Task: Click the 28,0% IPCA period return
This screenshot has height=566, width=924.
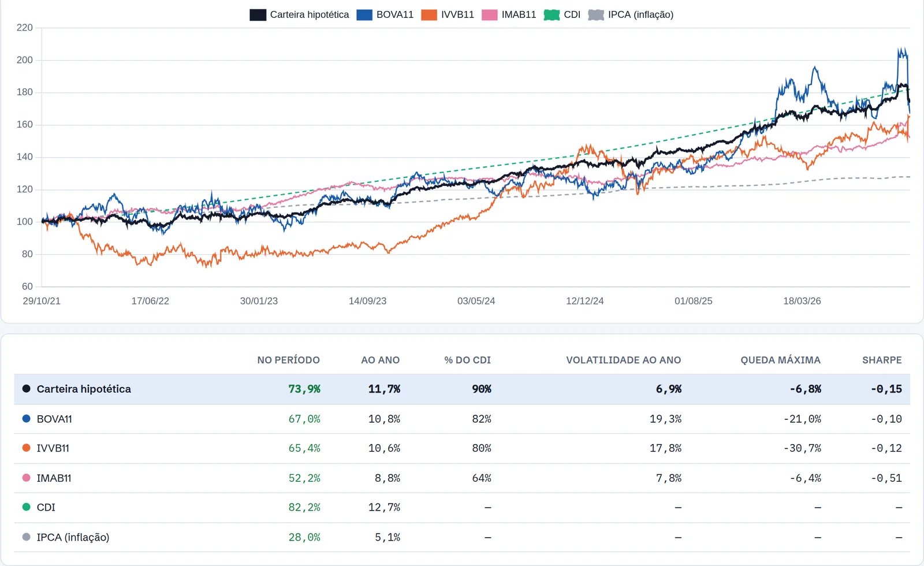Action: 304,537
